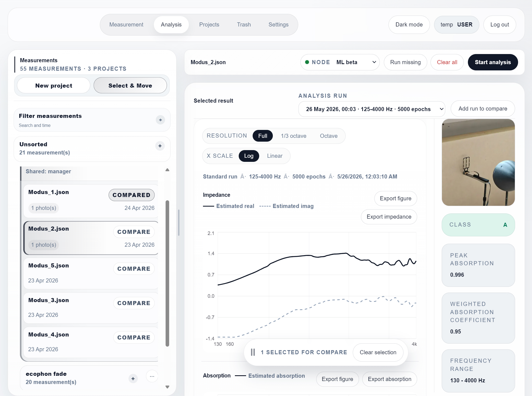Screen dimensions: 532x396
Task: Click the measurement list scrollbar thumb
Action: [x=167, y=273]
